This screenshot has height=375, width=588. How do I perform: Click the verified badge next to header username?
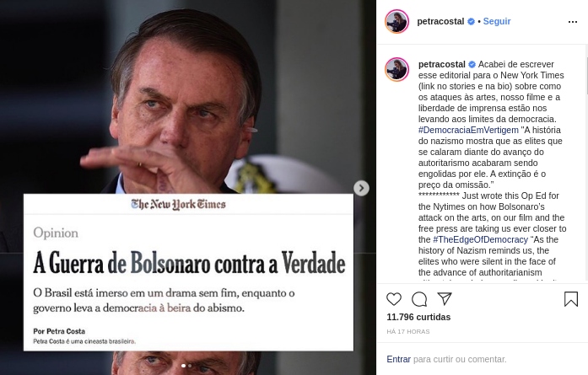(x=471, y=22)
